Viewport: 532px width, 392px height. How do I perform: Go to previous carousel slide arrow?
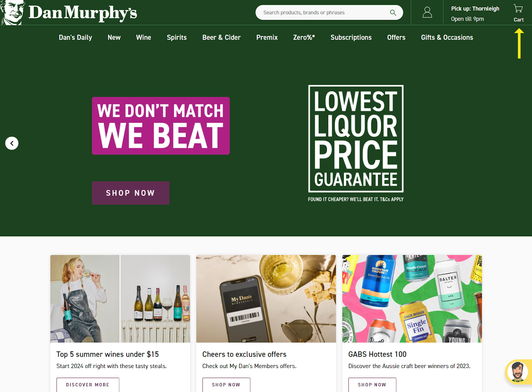point(12,143)
